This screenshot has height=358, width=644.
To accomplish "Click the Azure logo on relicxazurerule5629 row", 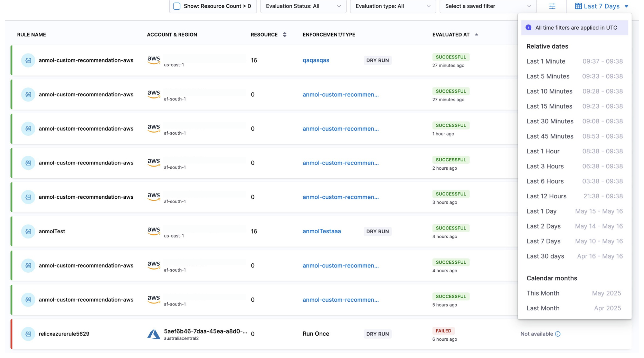I will click(154, 334).
